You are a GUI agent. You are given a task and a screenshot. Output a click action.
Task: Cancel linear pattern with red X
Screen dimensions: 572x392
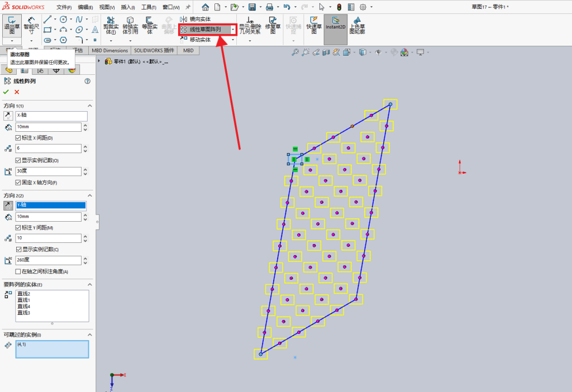(17, 92)
